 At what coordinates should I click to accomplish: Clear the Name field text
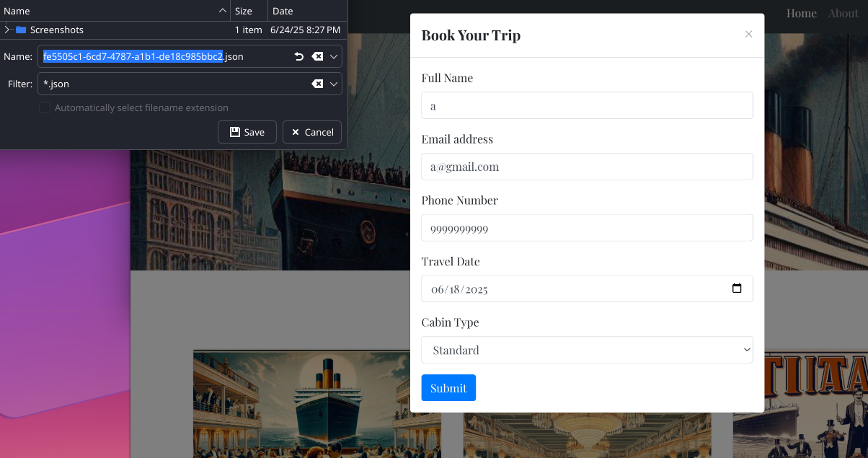317,56
